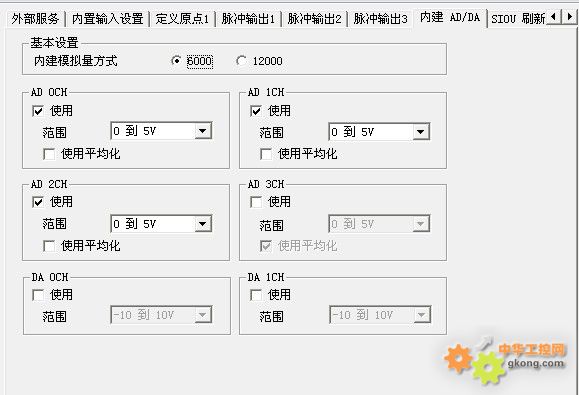579x395 pixels.
Task: Switch to 外部服务 tab
Action: (x=35, y=18)
